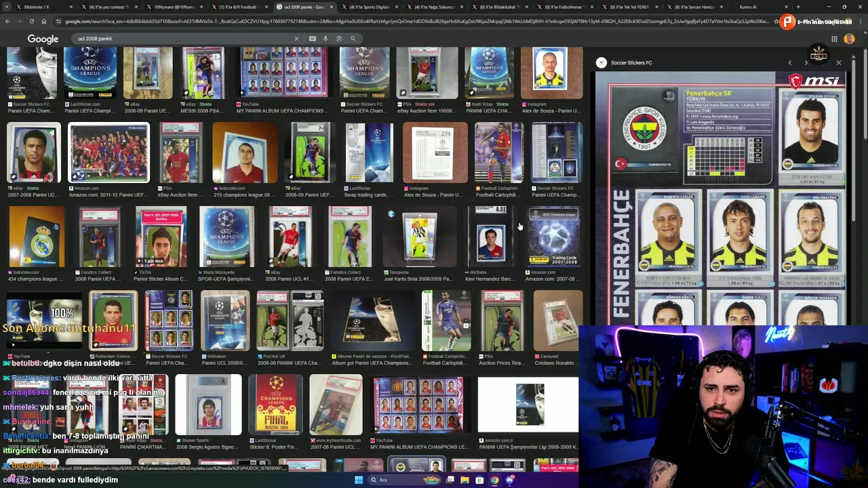Open 'Alex de Souza - Panini U...' Instagram result

click(x=551, y=110)
